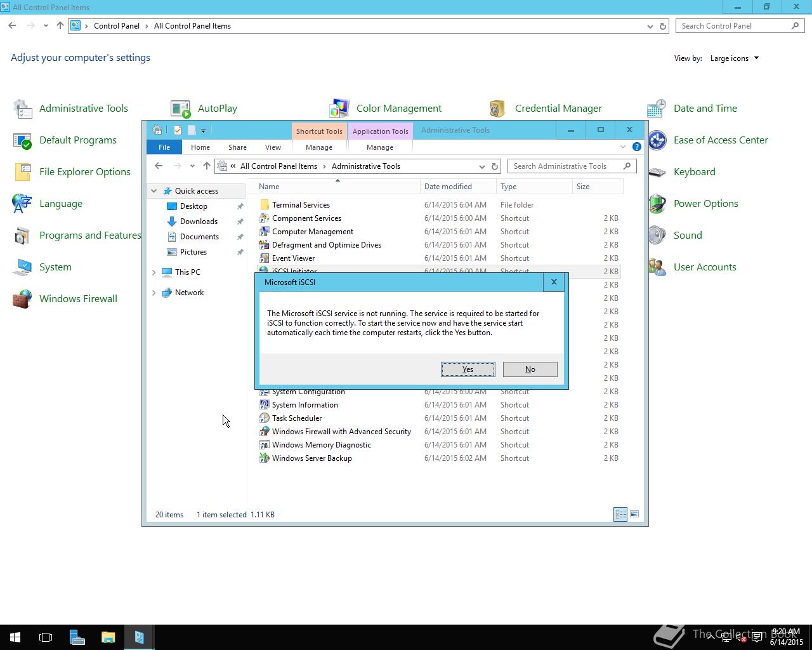Select the Terminal Services folder icon
The image size is (812, 650).
[x=265, y=205]
